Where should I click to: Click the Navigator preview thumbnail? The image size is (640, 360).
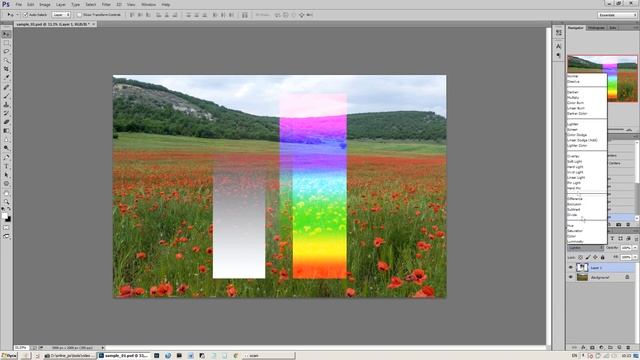[x=602, y=78]
